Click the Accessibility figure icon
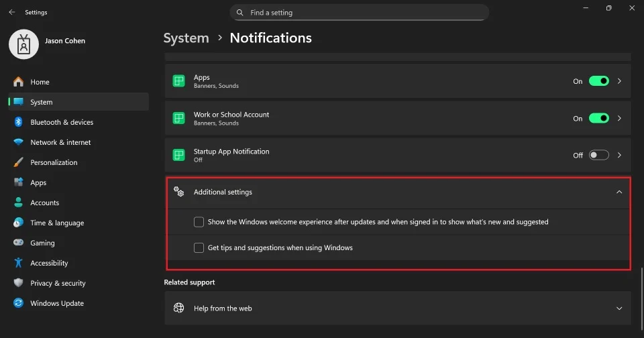Screen dimensions: 644x338 click(19, 263)
